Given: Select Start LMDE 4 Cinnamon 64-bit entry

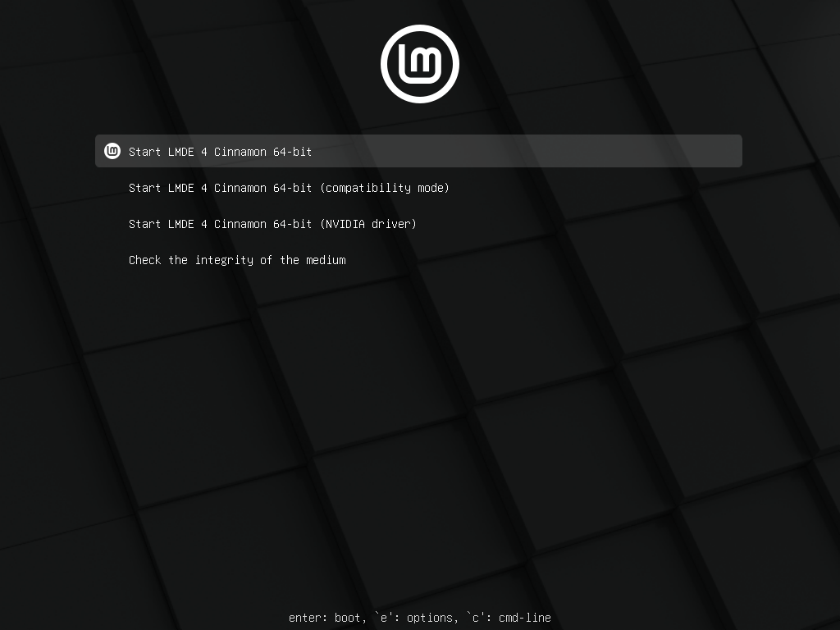Looking at the screenshot, I should tap(418, 151).
